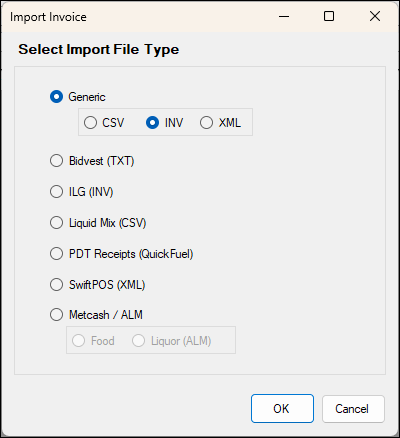The height and width of the screenshot is (438, 400).
Task: Click the Select Import File Type heading
Action: (99, 49)
